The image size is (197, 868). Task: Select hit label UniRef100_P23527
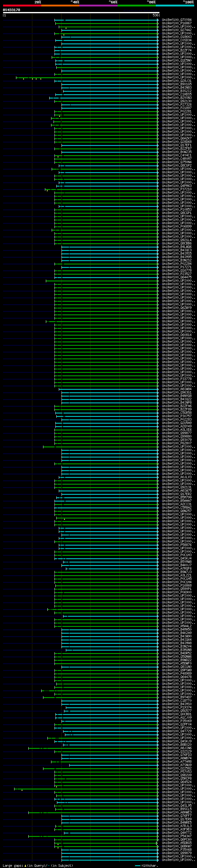pos(177,274)
